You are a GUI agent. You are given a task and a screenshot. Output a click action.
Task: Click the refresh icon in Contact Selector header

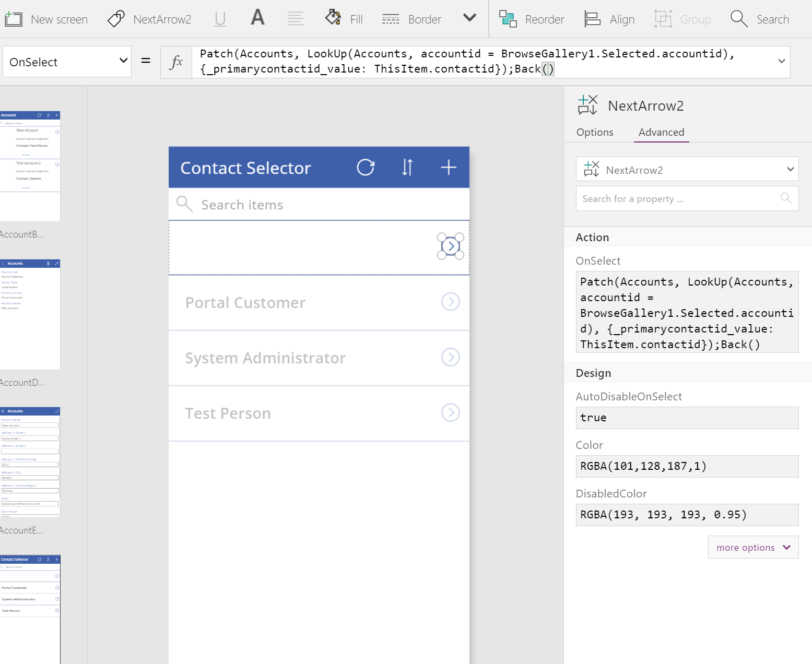click(366, 168)
